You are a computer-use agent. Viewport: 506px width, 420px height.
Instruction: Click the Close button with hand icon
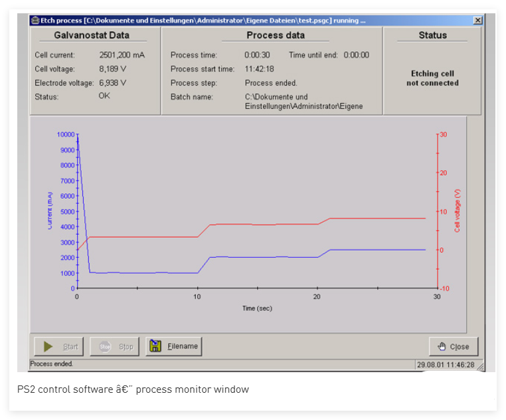[x=453, y=346]
